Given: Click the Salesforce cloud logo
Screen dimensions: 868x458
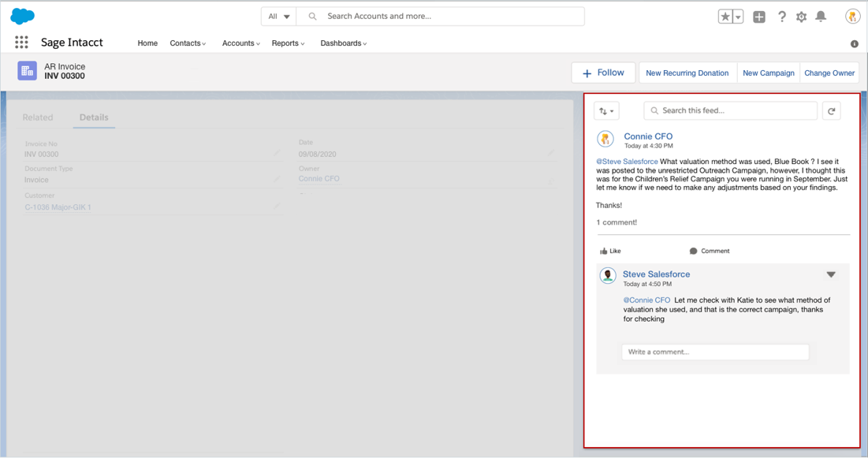Looking at the screenshot, I should [22, 17].
